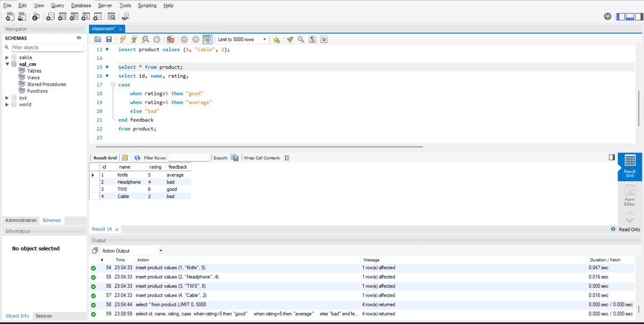Screen dimensions: 644x324
Task: Open the search table data icon
Action: (x=113, y=17)
